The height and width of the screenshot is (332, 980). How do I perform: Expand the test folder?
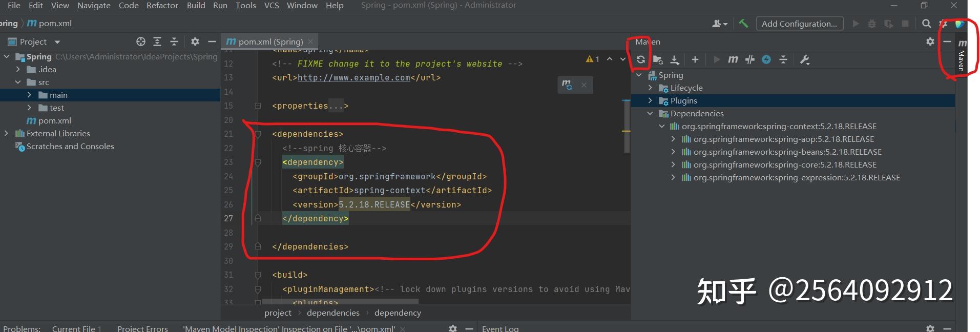coord(29,108)
